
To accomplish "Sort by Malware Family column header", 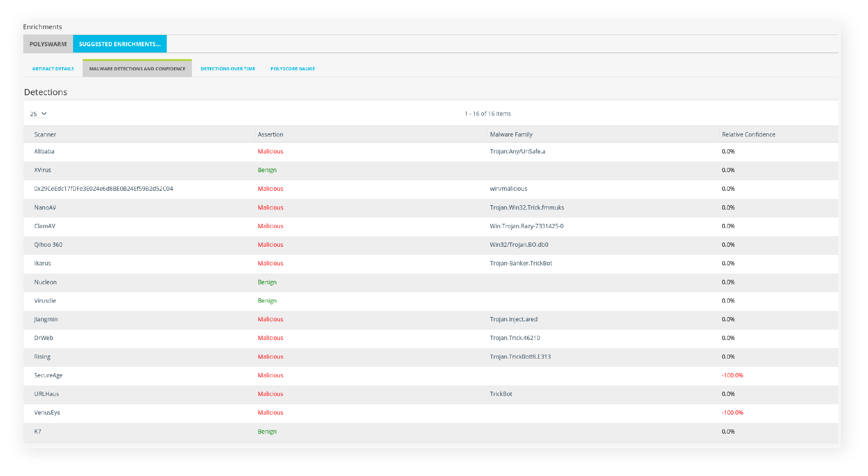I will click(x=511, y=134).
